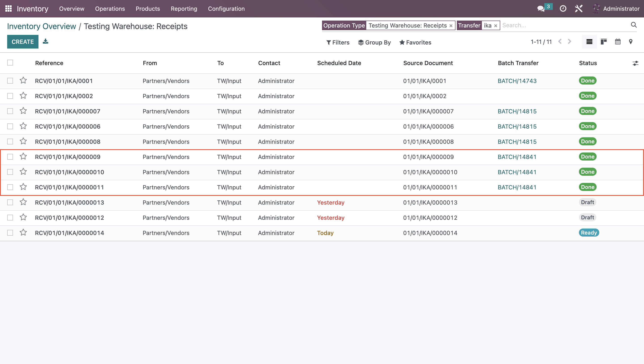The height and width of the screenshot is (364, 644).
Task: Open the debug tools wrench icon
Action: point(578,8)
